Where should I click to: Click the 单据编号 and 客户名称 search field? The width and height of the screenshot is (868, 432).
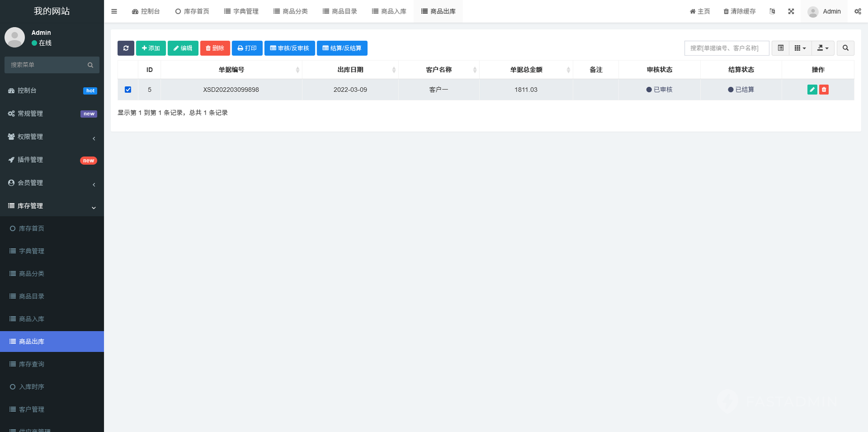[x=726, y=48]
